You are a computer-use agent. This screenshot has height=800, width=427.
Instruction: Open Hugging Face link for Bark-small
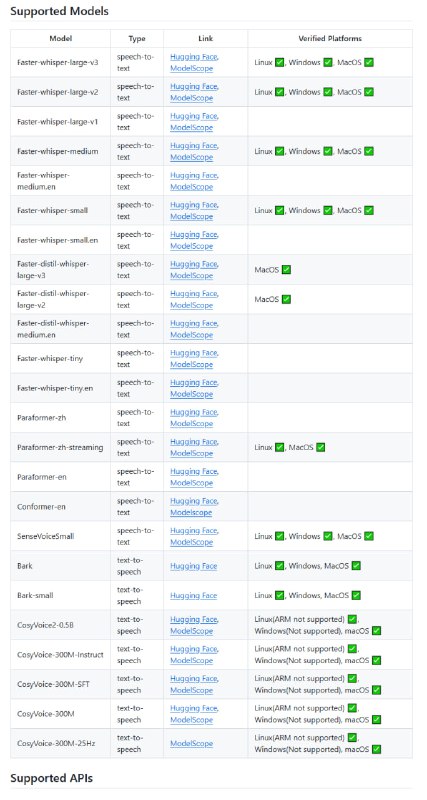coord(194,596)
